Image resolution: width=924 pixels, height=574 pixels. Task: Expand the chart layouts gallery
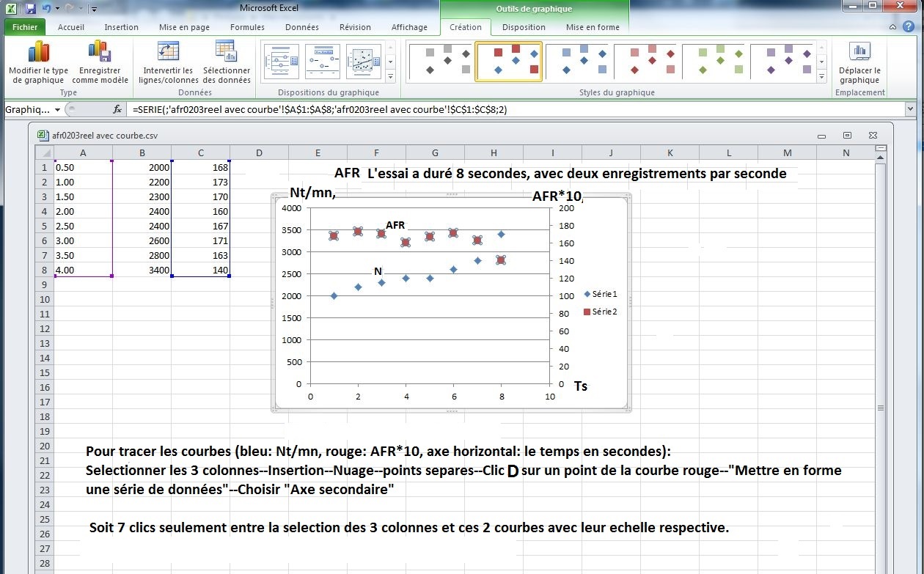tap(390, 76)
